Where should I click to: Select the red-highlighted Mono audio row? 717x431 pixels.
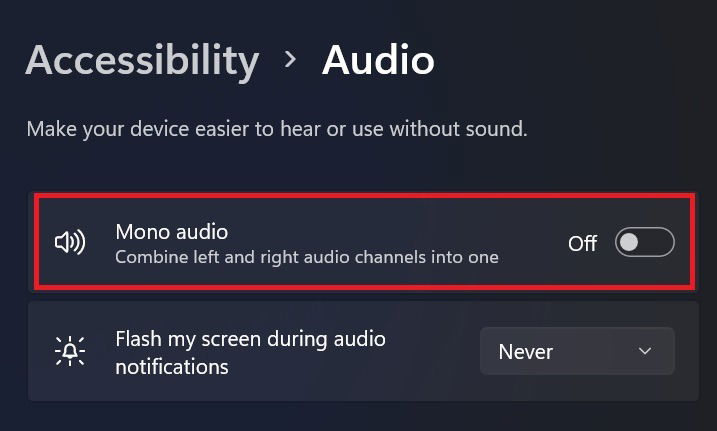pyautogui.click(x=364, y=242)
